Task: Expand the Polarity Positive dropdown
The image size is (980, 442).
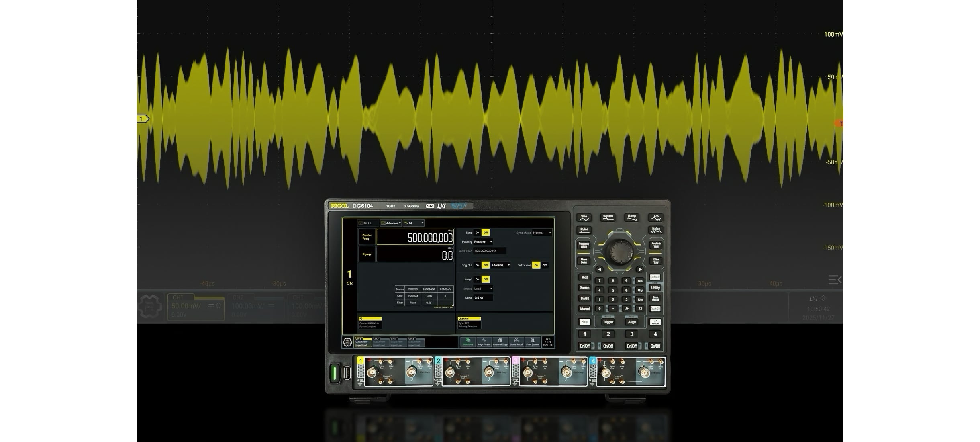Action: click(483, 242)
